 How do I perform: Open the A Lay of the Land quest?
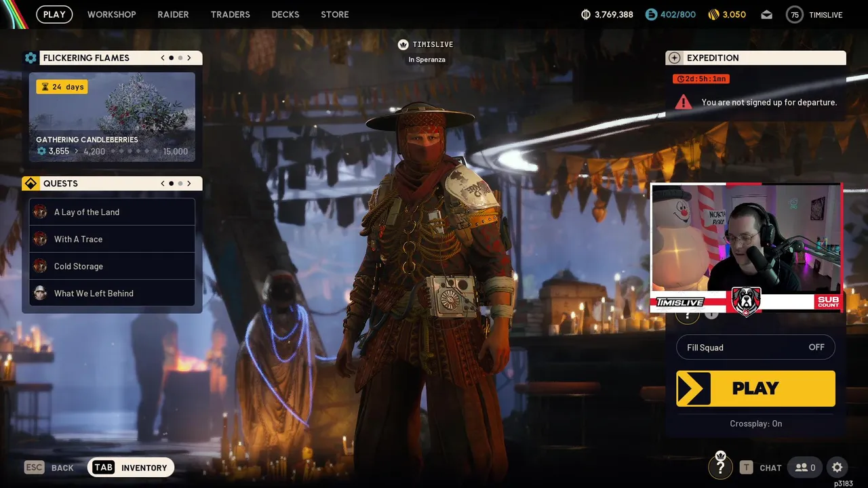(112, 211)
